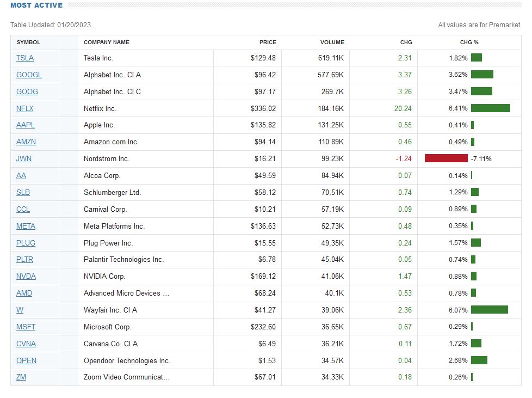Click the PRICE column header
The width and height of the screenshot is (532, 398).
tap(268, 42)
